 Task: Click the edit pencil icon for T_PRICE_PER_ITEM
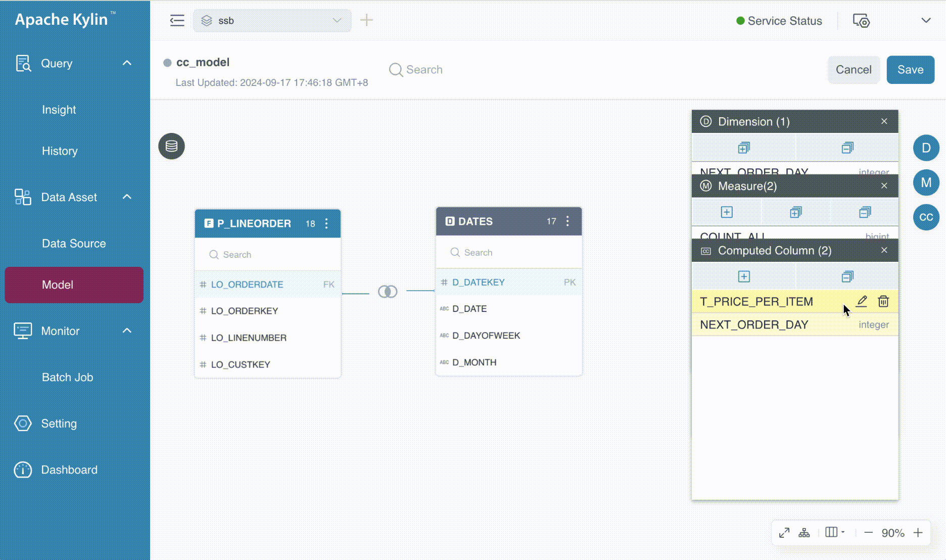[x=862, y=301]
